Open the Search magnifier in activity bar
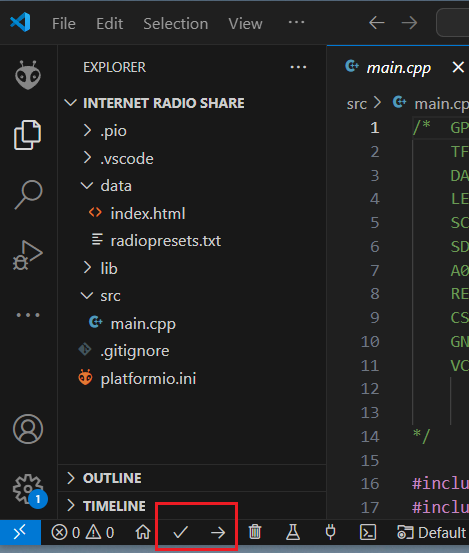Screen dimensions: 469x553 tap(28, 194)
